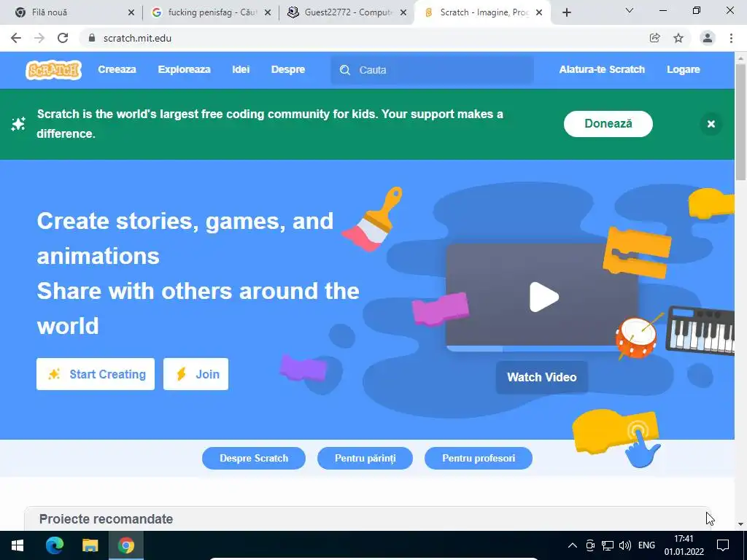The width and height of the screenshot is (747, 560).
Task: Open the Chrome three-dot menu
Action: coord(731,38)
